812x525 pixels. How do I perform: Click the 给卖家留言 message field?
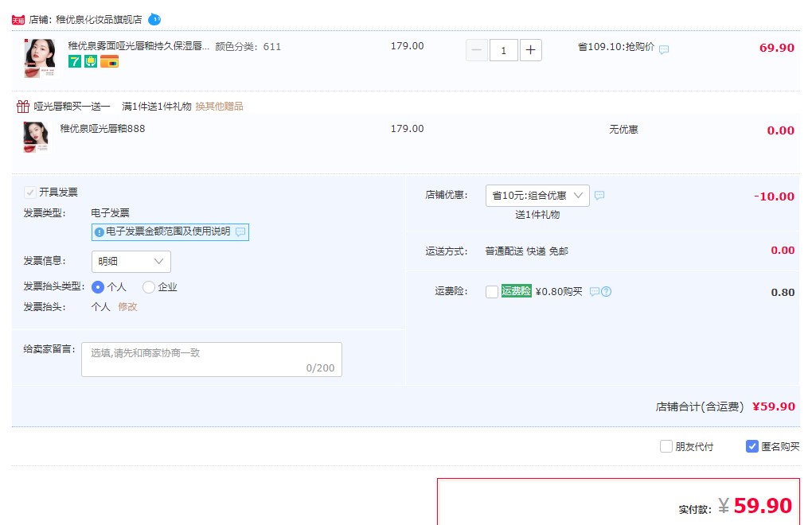[211, 360]
